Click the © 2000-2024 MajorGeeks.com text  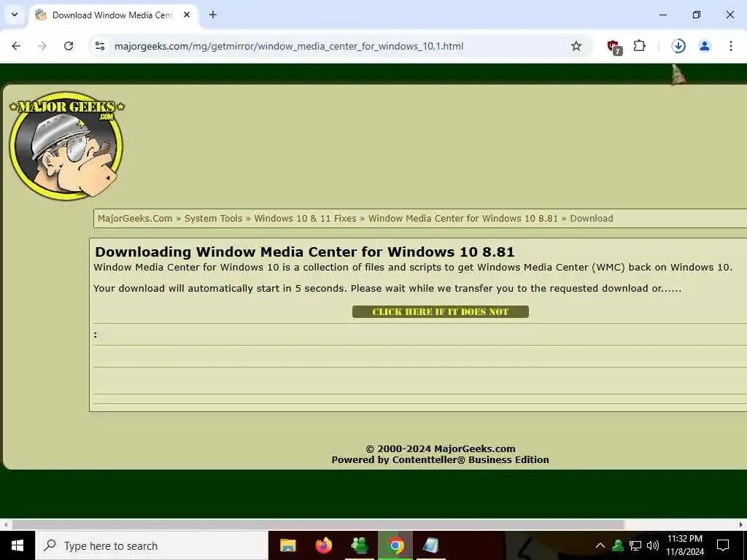tap(440, 448)
